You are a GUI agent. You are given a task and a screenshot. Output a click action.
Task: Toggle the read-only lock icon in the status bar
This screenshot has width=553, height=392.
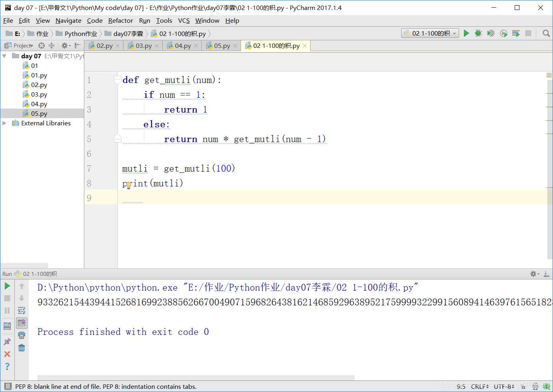coord(523,386)
